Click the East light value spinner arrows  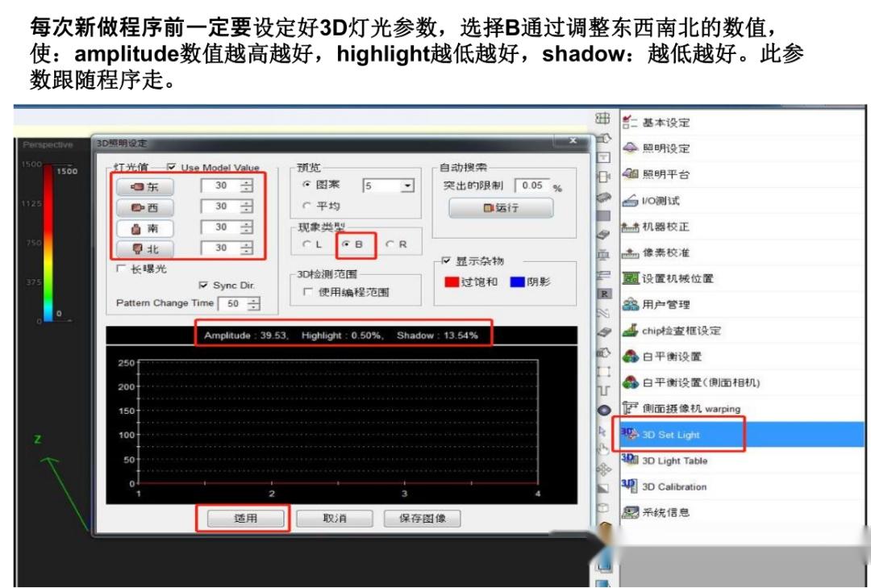[x=247, y=186]
